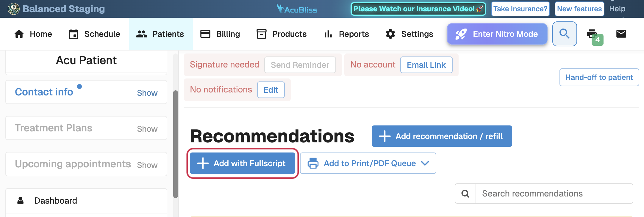644x217 pixels.
Task: Click Add with Fullscript button
Action: click(243, 163)
